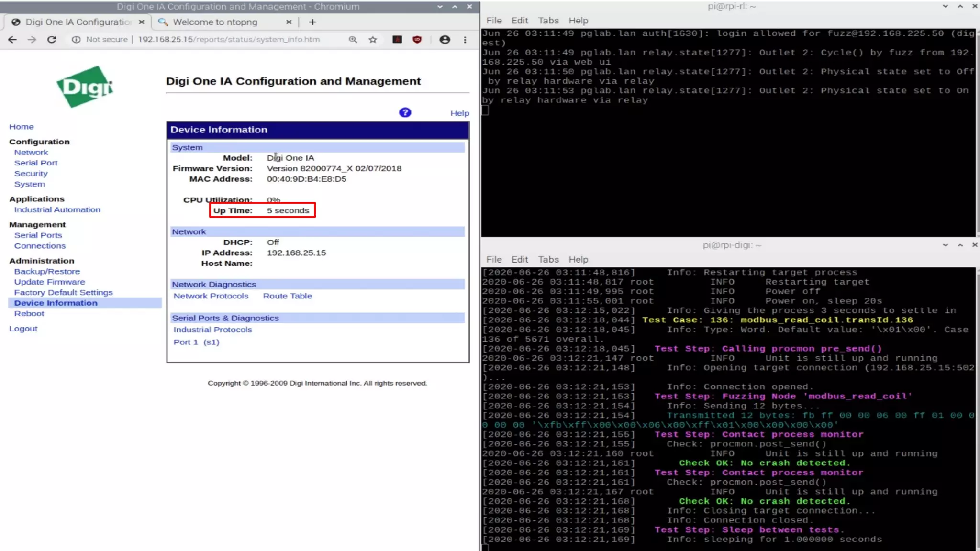Screen dimensions: 980x551
Task: Open the Chromium three-dot menu
Action: [x=465, y=40]
